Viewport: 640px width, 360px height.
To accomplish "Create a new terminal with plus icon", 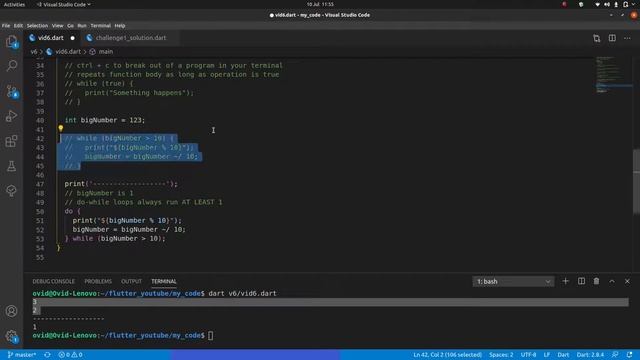I will pos(565,281).
